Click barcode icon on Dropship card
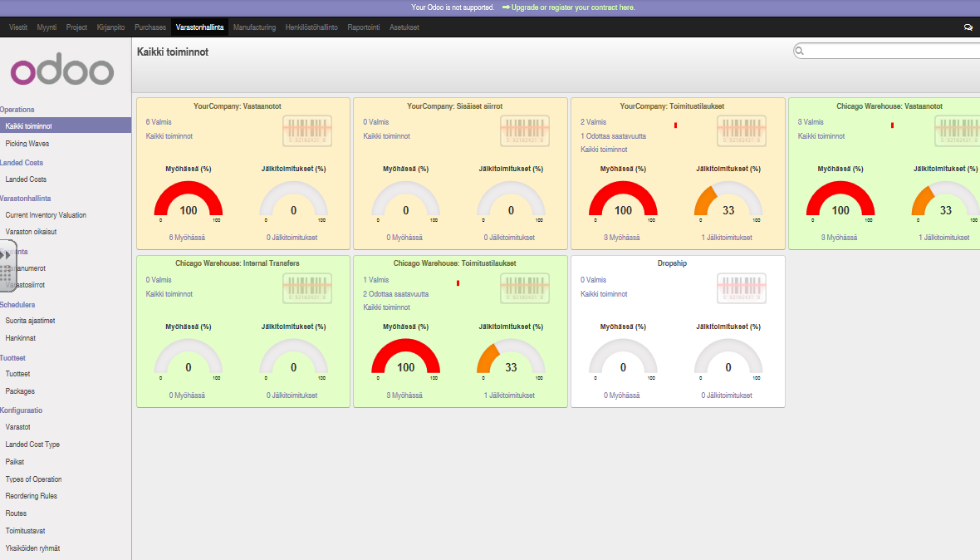980x560 pixels. click(x=742, y=288)
